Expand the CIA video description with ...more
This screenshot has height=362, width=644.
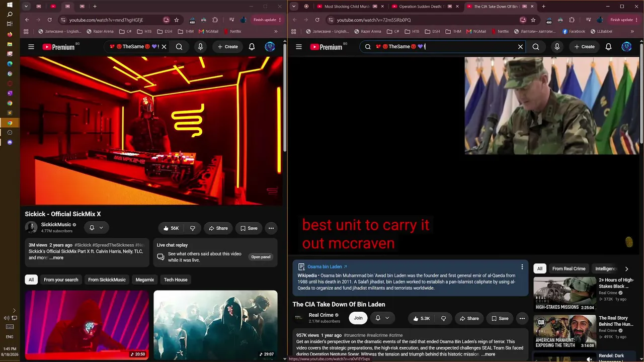(488, 354)
